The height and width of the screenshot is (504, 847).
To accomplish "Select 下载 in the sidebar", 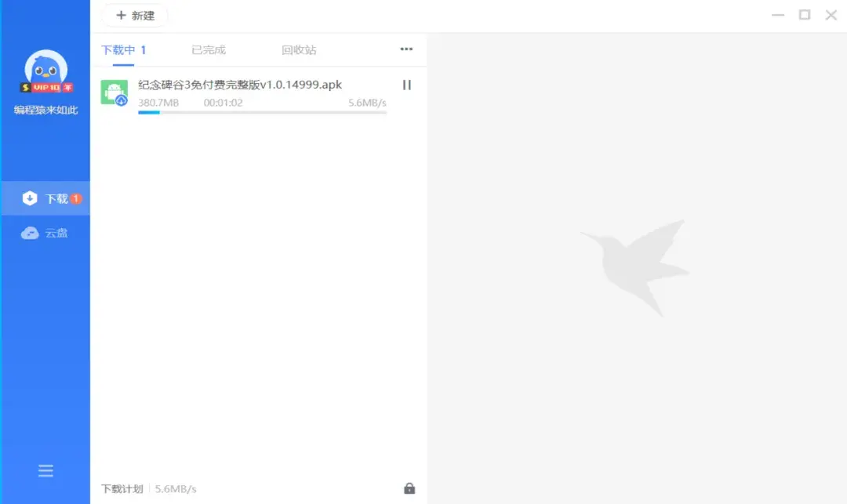I will coord(45,198).
